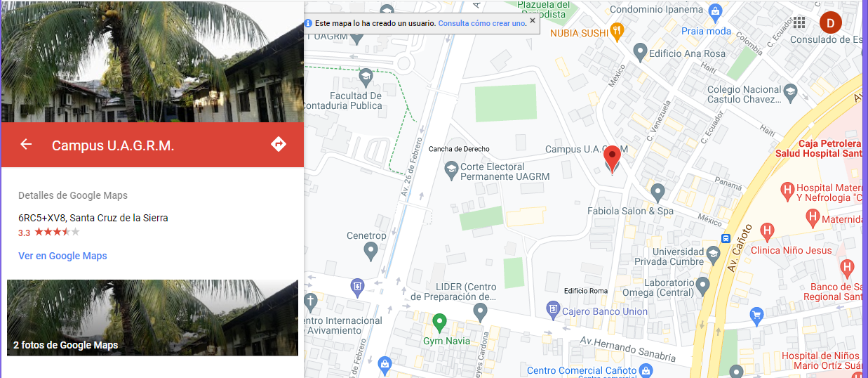Click the 3.3 star rating
The height and width of the screenshot is (378, 868).
pos(49,232)
